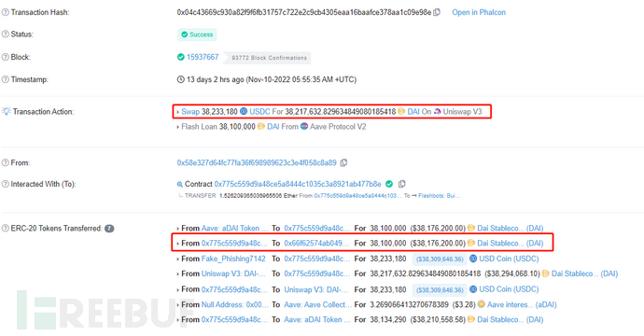Open contract address 0x775c559d9a48ce5a8444...
The image size is (644, 336).
click(x=298, y=184)
